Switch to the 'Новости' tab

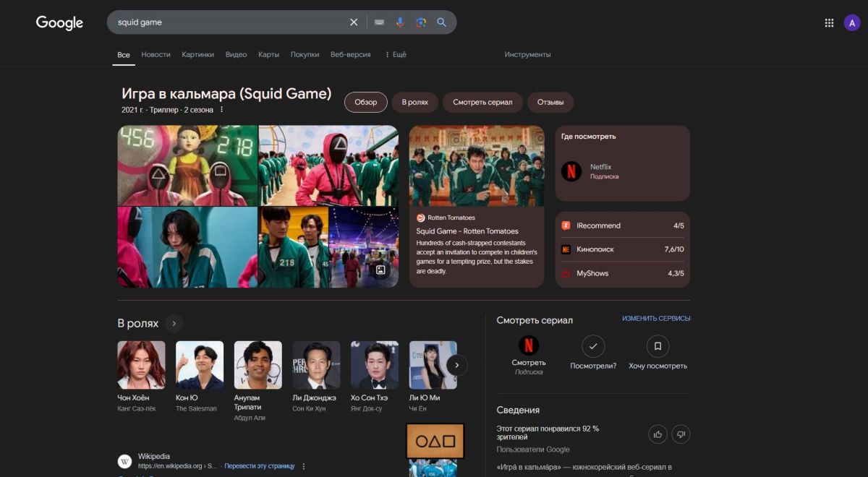coord(156,55)
